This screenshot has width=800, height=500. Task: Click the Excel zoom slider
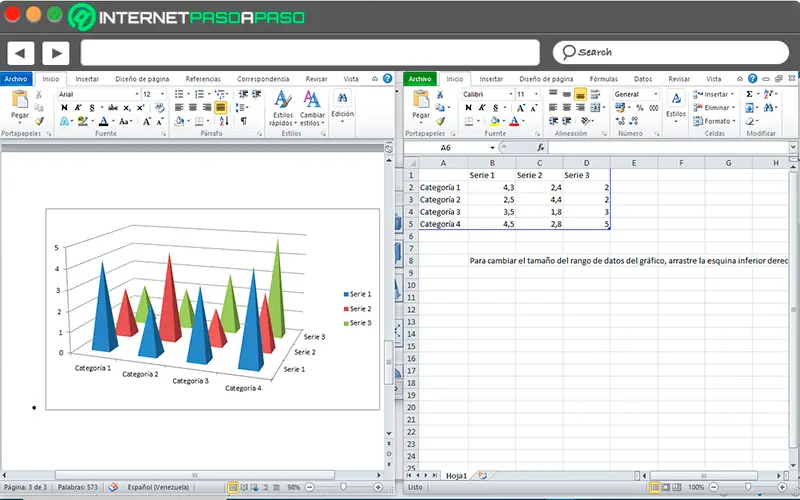coord(747,487)
